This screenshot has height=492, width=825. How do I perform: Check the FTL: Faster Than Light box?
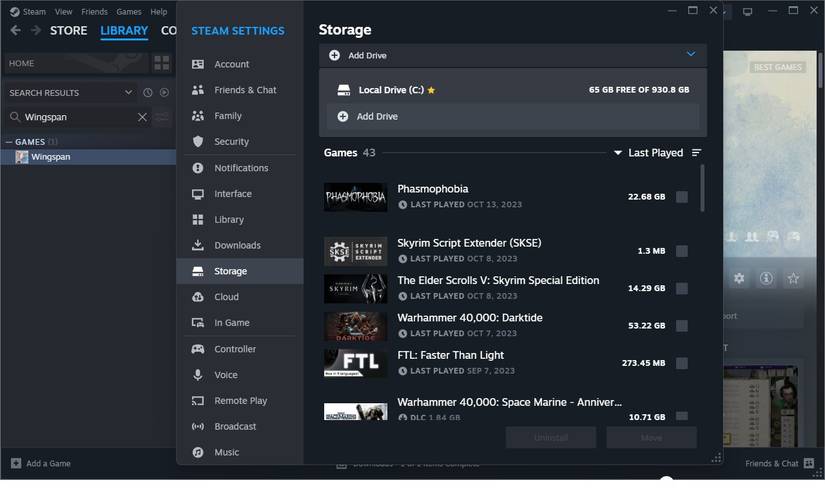pos(681,363)
